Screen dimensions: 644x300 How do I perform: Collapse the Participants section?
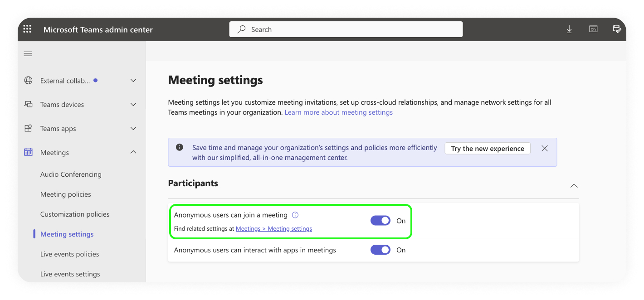pyautogui.click(x=574, y=185)
